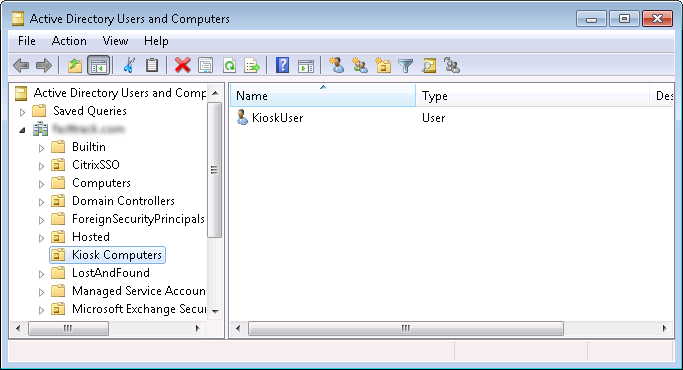Expand the LostAndFound container
The image size is (683, 370).
(41, 274)
